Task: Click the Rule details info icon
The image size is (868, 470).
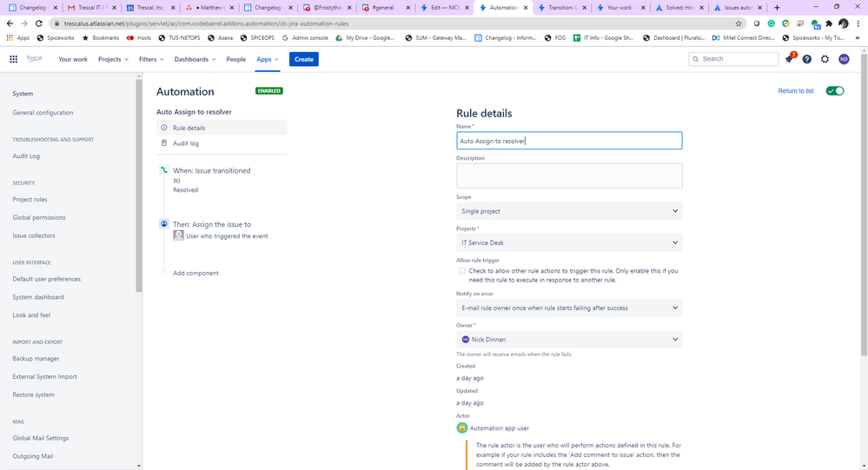Action: coord(164,128)
